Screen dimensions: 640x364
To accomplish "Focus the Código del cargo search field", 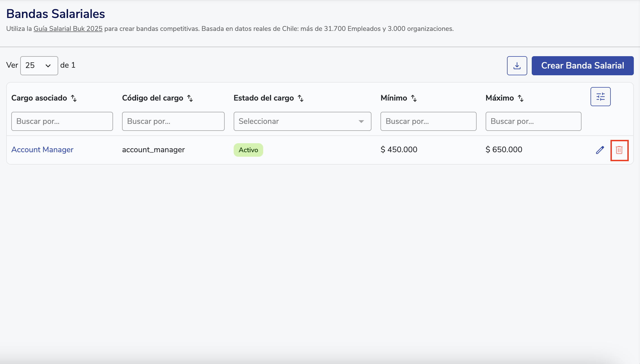I will 173,121.
